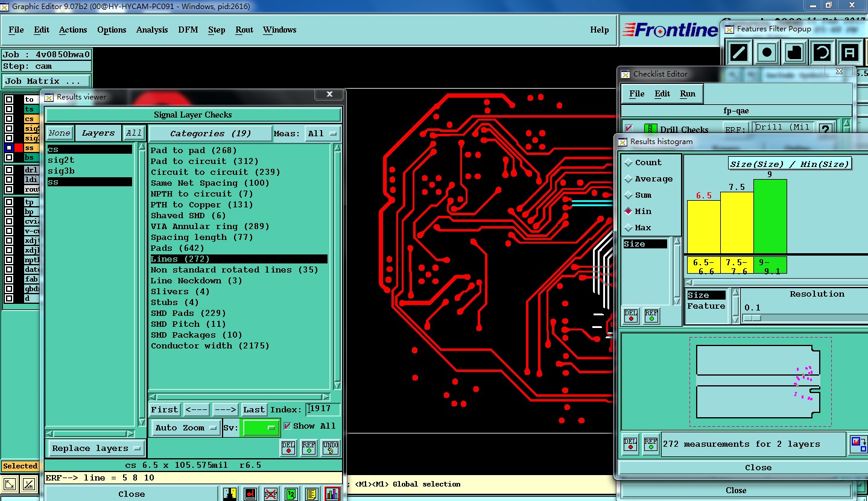Select the text feature filter icon
Screen dimensions: 868x501
[x=850, y=52]
